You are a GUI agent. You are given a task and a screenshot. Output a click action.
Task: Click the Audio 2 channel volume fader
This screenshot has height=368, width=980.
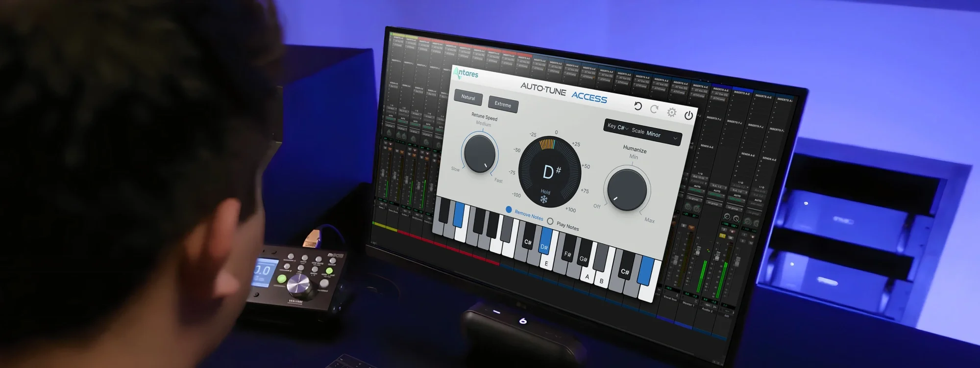click(x=718, y=256)
